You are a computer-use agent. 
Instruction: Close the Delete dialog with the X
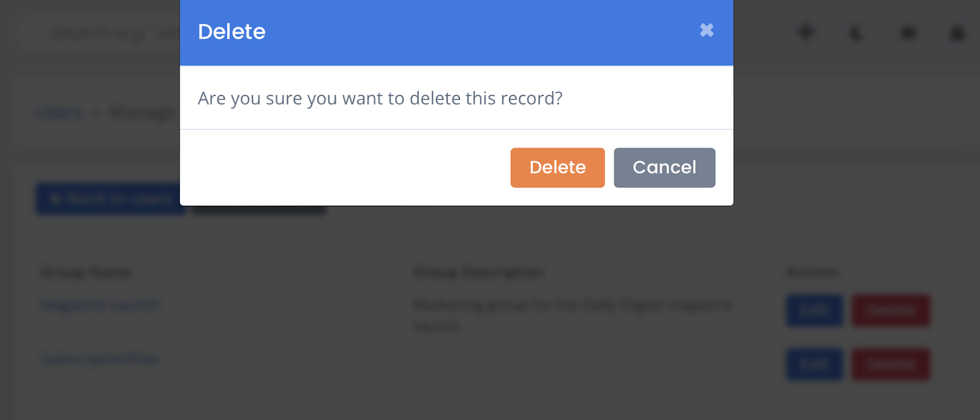(x=706, y=30)
